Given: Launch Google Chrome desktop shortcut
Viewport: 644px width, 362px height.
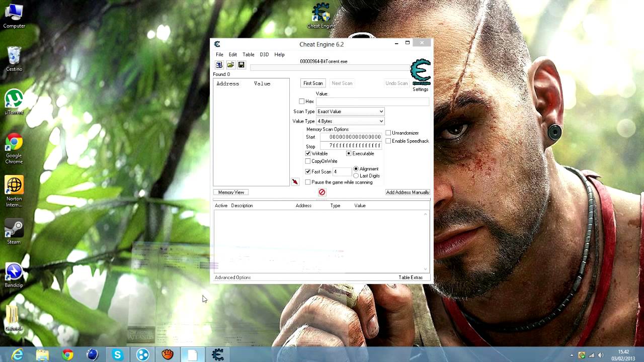Looking at the screenshot, I should pos(14,149).
